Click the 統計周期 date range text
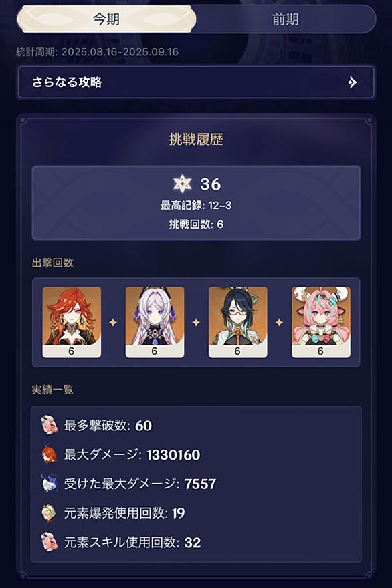Screen dimensions: 392x588 [97, 51]
